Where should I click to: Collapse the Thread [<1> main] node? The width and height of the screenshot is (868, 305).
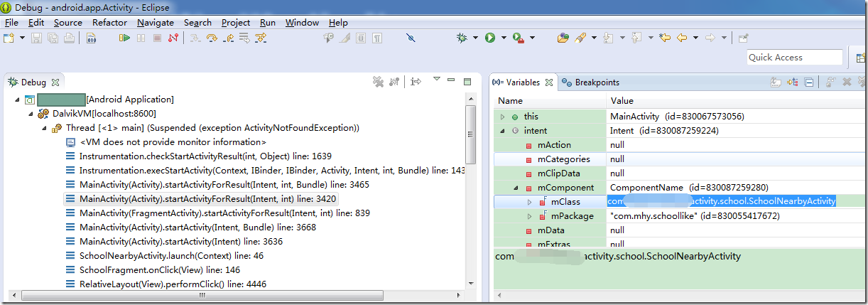click(x=45, y=128)
